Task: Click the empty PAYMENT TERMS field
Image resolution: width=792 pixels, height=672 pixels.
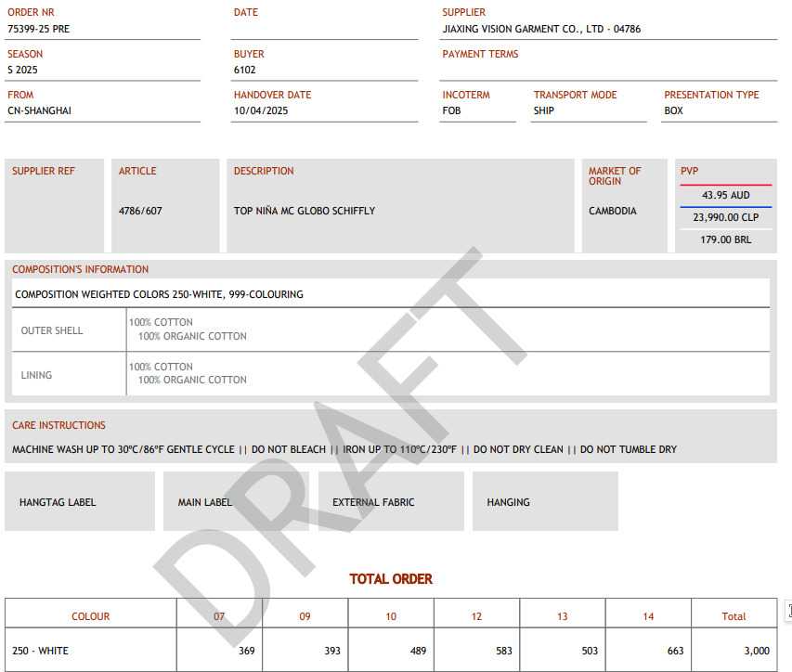Action: tap(608, 71)
